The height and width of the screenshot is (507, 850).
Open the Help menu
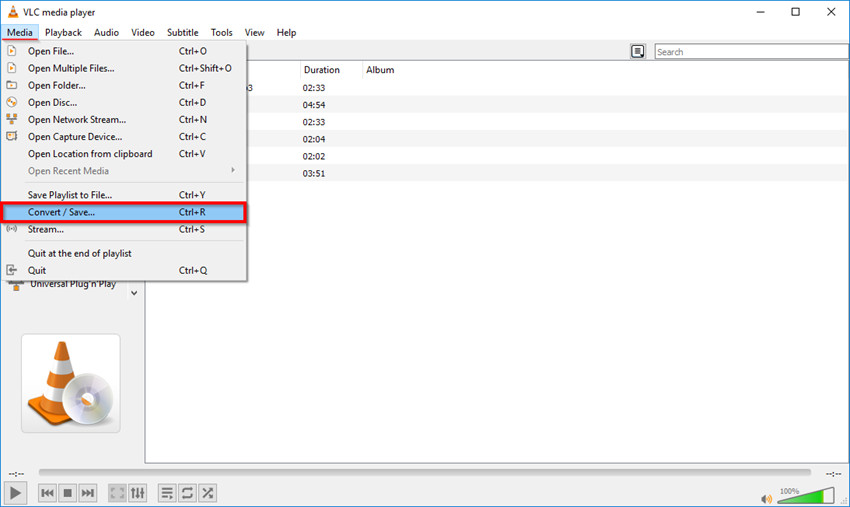[x=286, y=33]
